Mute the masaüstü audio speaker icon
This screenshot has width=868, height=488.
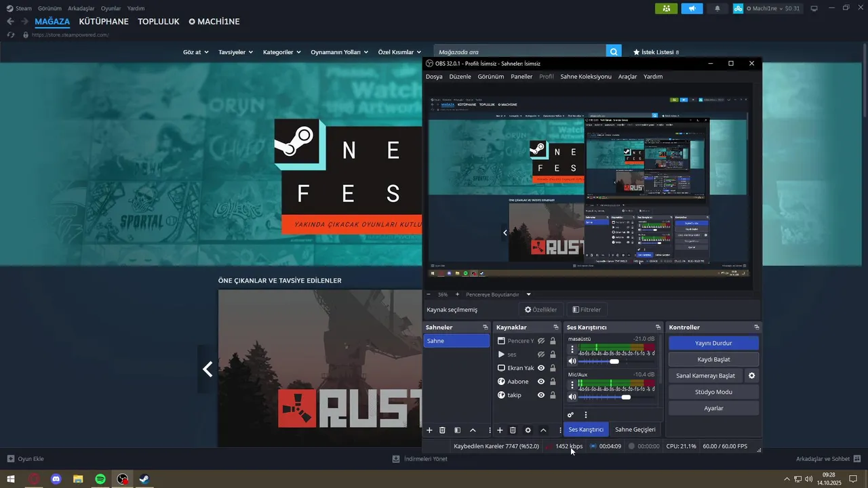(572, 361)
